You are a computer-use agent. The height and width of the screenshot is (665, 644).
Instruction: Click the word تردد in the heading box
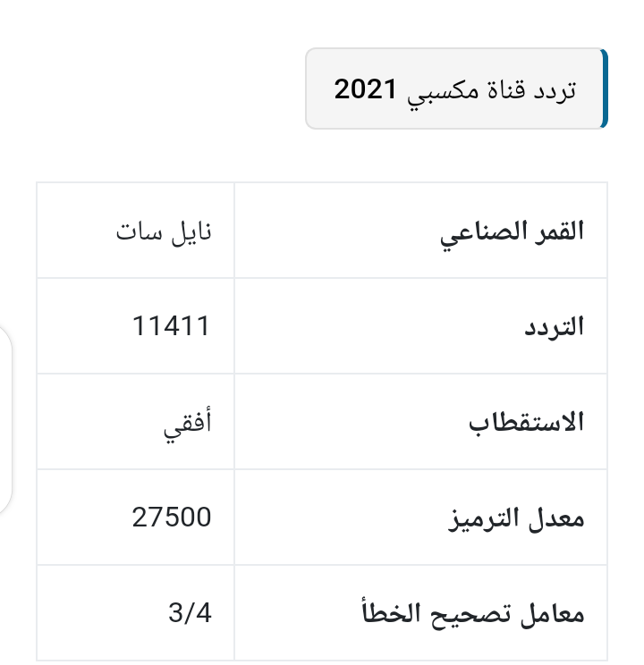[555, 90]
